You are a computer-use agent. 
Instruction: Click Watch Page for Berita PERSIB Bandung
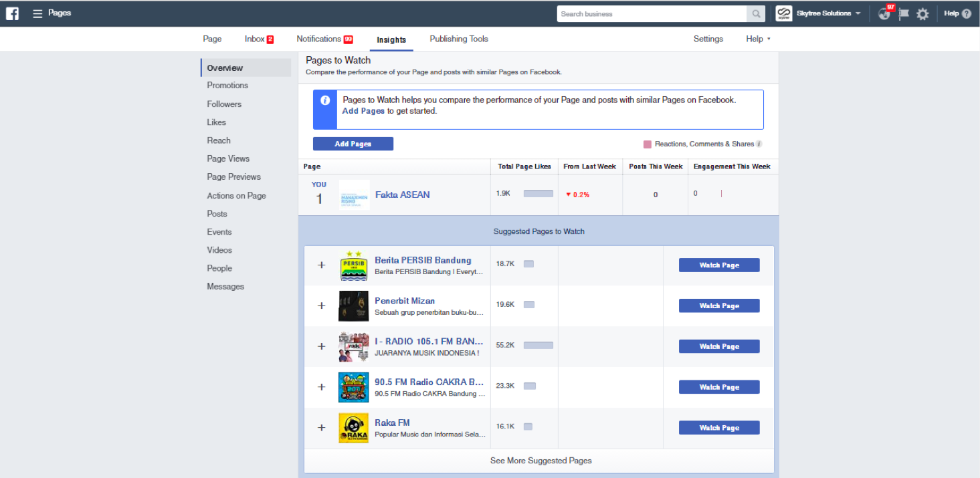coord(719,265)
